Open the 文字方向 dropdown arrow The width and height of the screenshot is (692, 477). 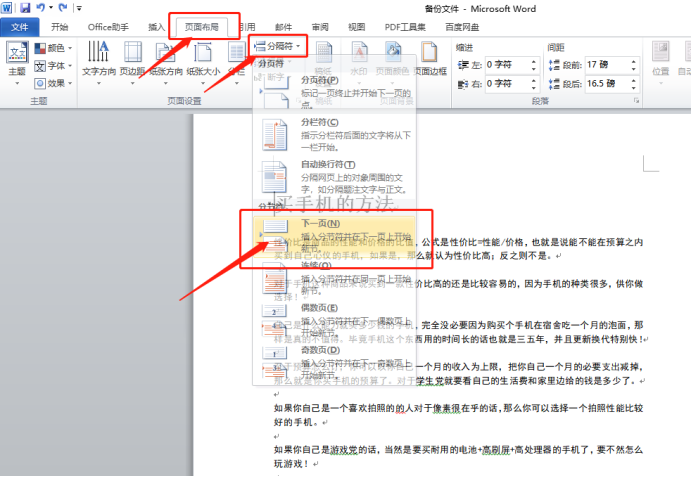[98, 83]
